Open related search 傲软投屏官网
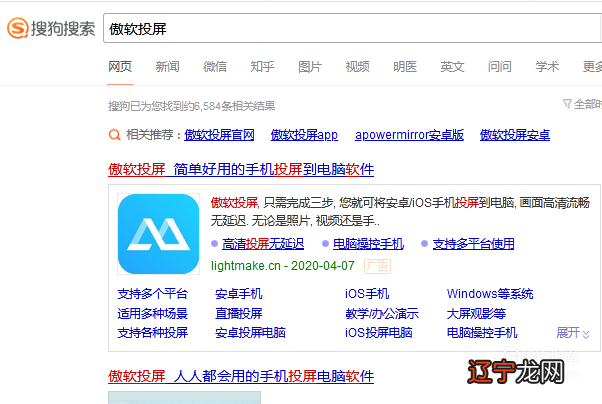 point(219,135)
